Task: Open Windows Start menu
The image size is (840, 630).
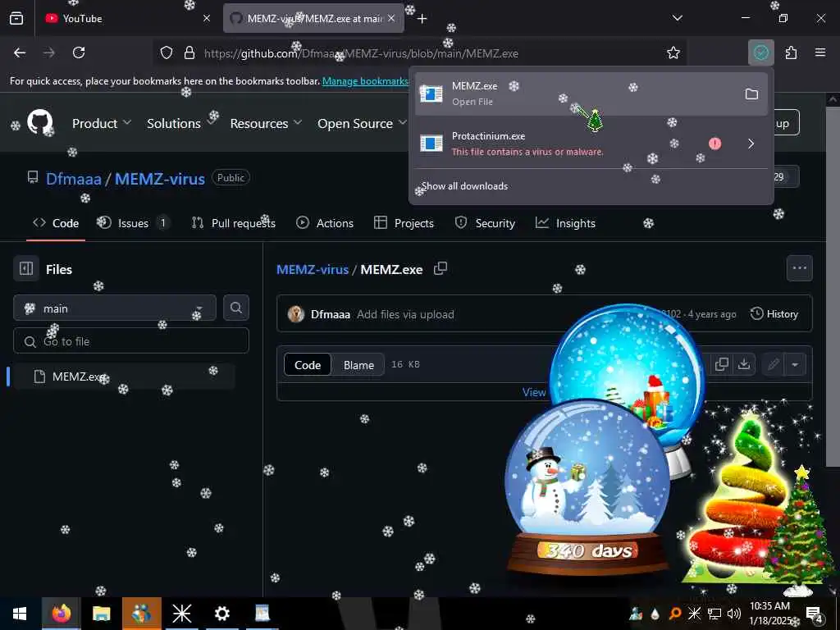Action: tap(20, 614)
